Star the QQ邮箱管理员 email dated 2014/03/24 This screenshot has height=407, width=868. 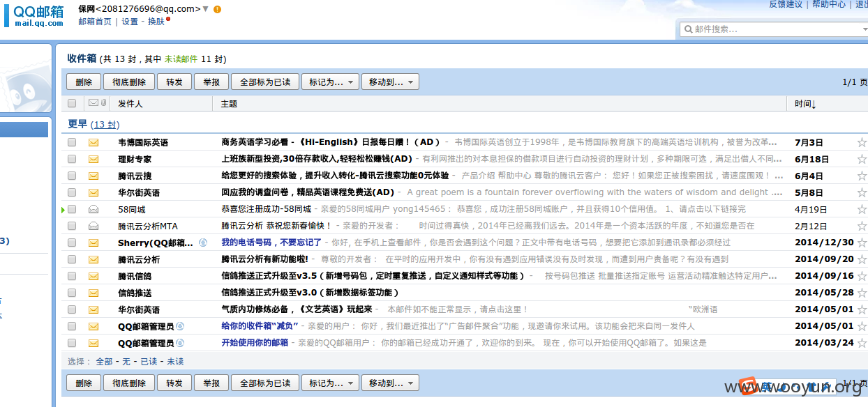pyautogui.click(x=862, y=342)
